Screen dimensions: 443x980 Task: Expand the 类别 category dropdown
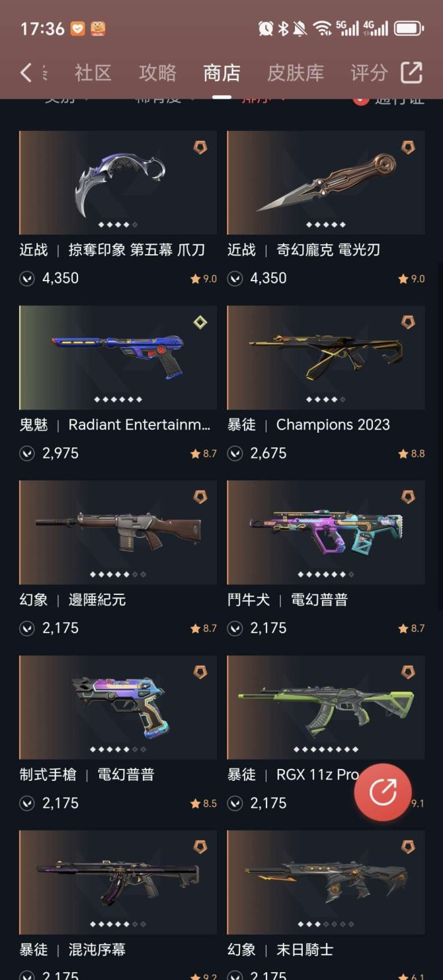click(x=67, y=99)
